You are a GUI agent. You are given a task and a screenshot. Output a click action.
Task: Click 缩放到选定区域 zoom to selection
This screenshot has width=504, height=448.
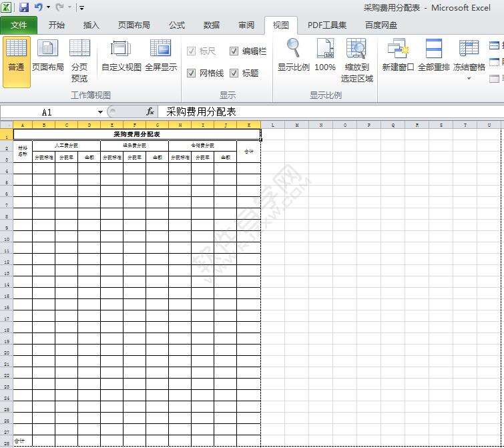(356, 60)
